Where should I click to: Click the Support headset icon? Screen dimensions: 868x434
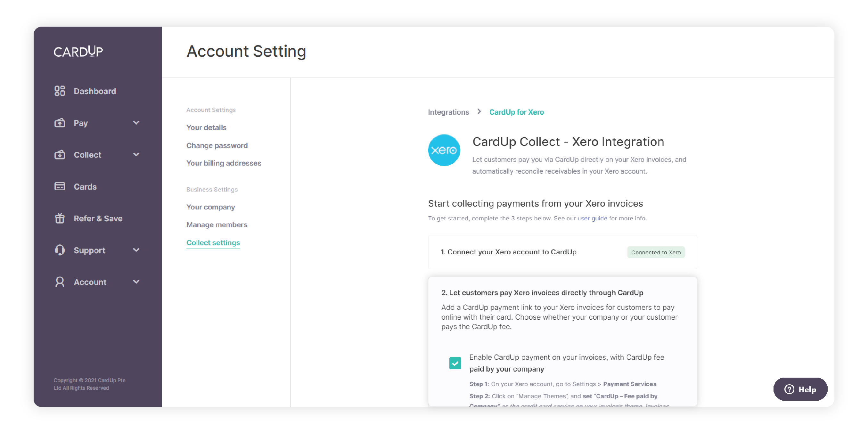coord(60,250)
